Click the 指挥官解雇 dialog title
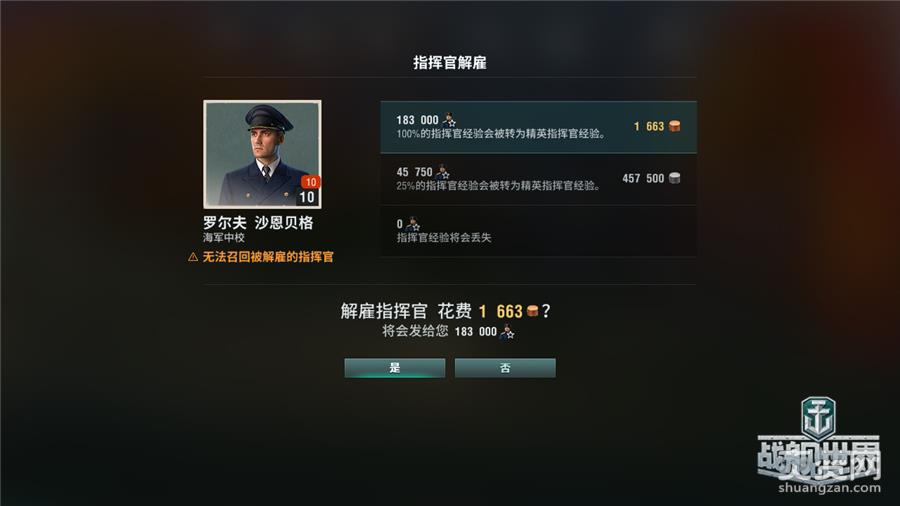 coord(450,63)
